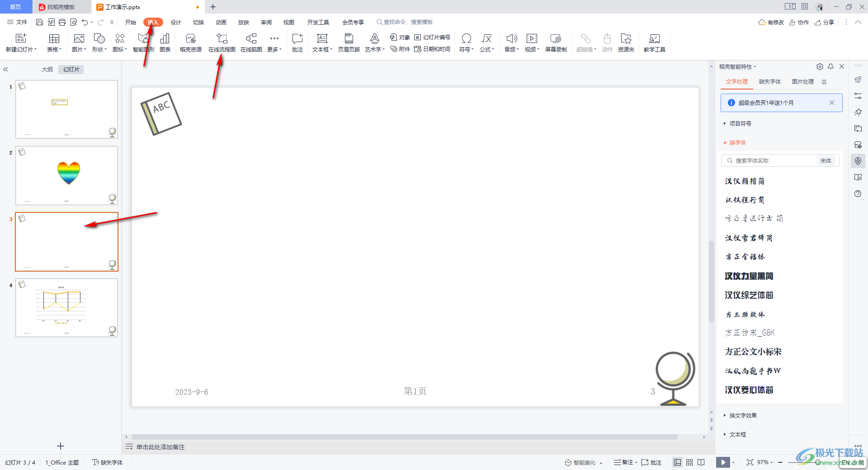Click 缺失字体 in status bar
Viewport: 868px width, 470px height.
108,462
